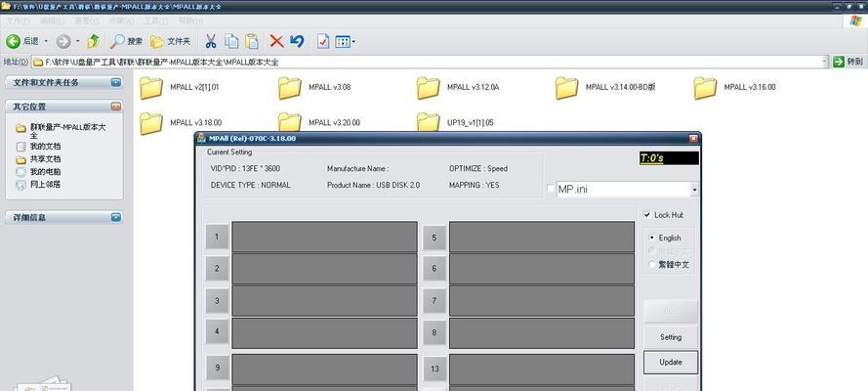
Task: Open 共享文档 in the sidebar
Action: pos(39,159)
